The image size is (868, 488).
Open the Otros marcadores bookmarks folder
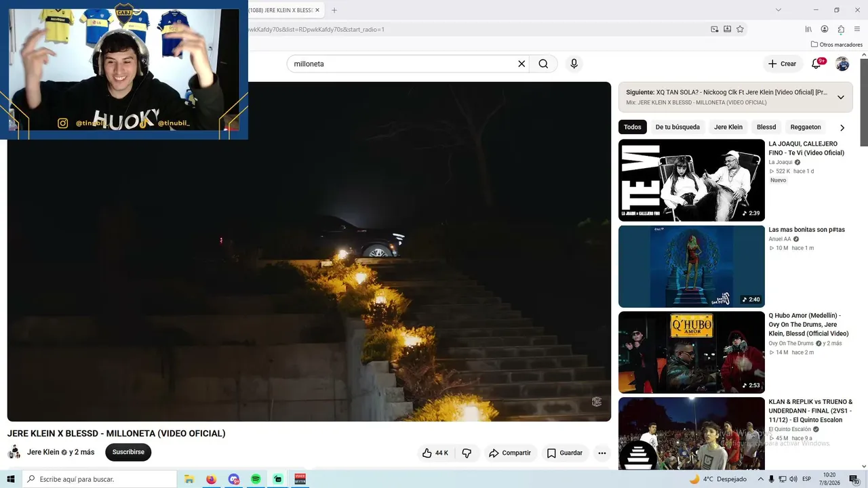pos(837,45)
